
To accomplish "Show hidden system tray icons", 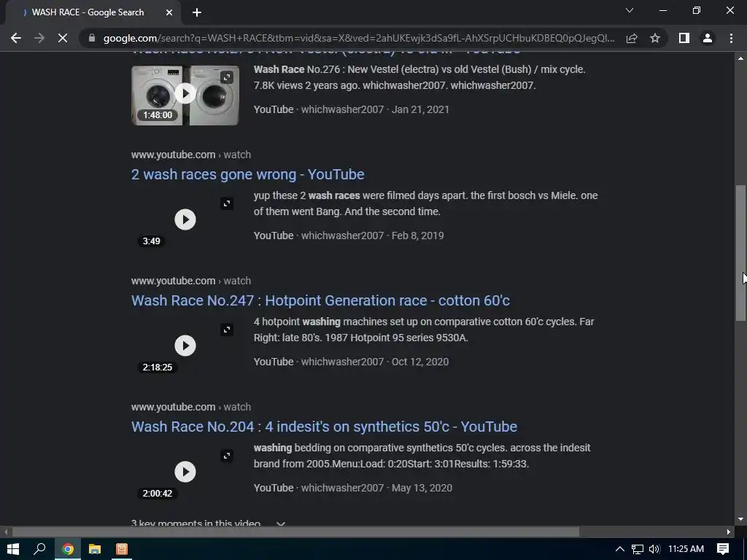I will [x=620, y=549].
